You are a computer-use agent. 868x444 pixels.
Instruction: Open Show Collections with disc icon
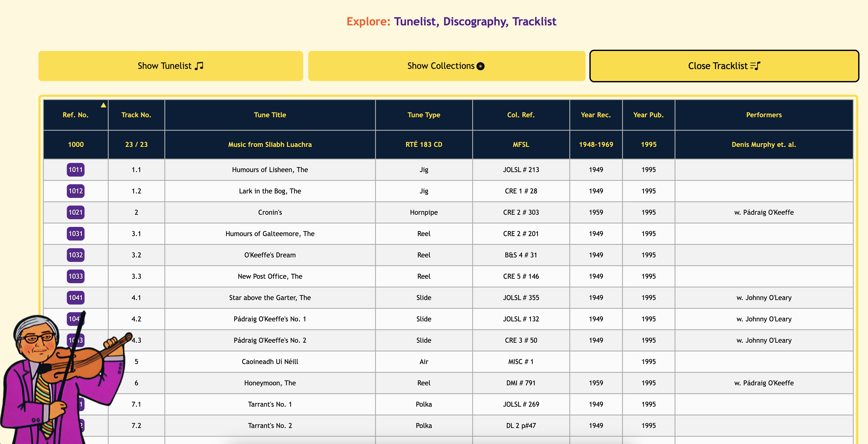(446, 66)
